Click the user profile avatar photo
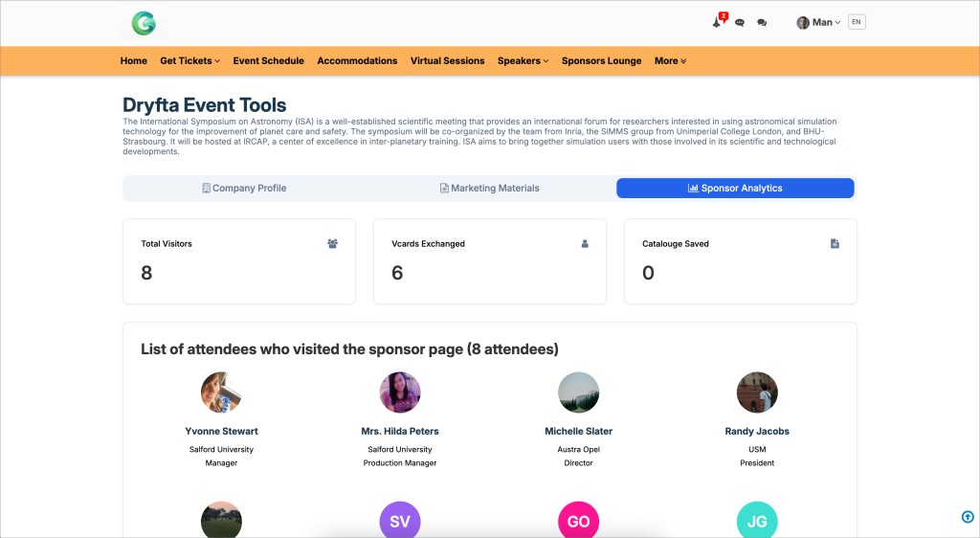 coord(803,22)
